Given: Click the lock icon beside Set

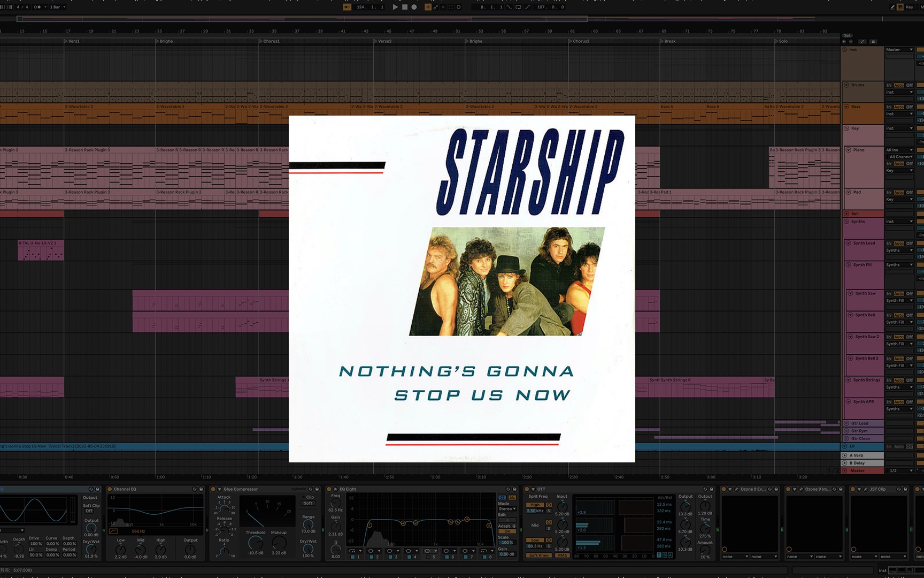Looking at the screenshot, I should 873,41.
